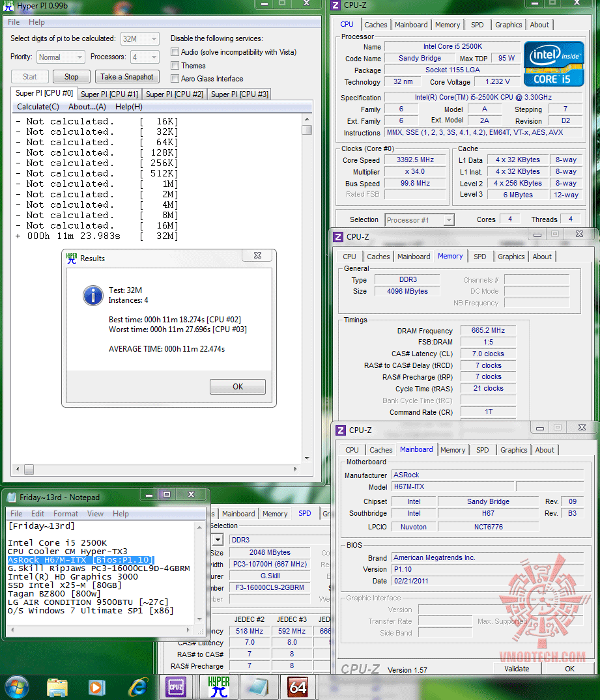The image size is (600, 700).
Task: Click disabled Start button in Hyper PI
Action: 29,77
